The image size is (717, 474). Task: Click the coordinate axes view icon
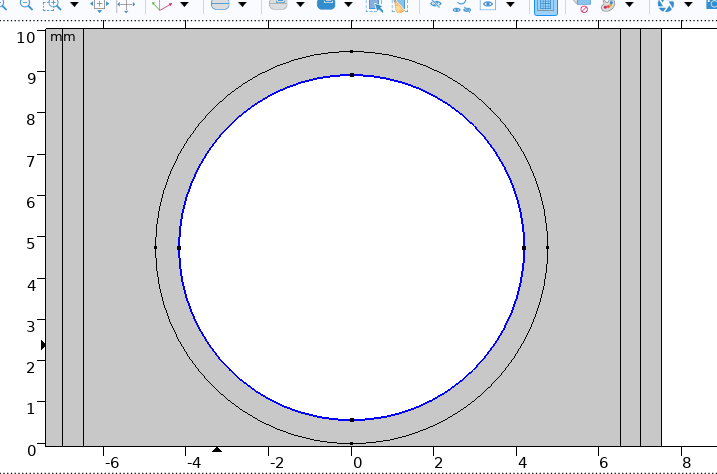(x=161, y=5)
